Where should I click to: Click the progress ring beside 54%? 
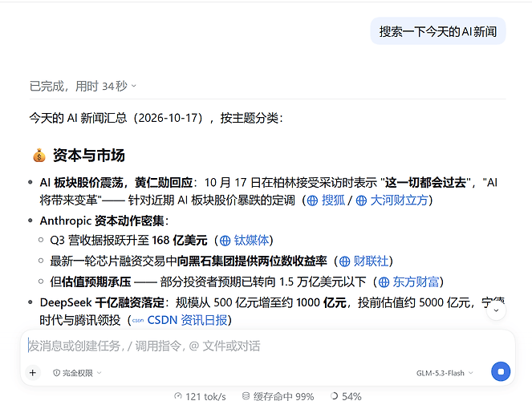[x=334, y=396]
